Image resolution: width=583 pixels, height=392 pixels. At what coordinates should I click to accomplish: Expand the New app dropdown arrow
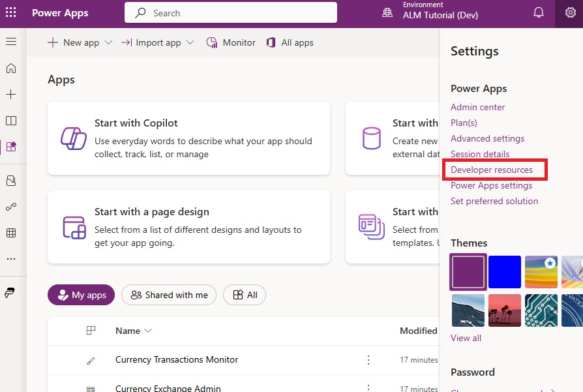[108, 43]
